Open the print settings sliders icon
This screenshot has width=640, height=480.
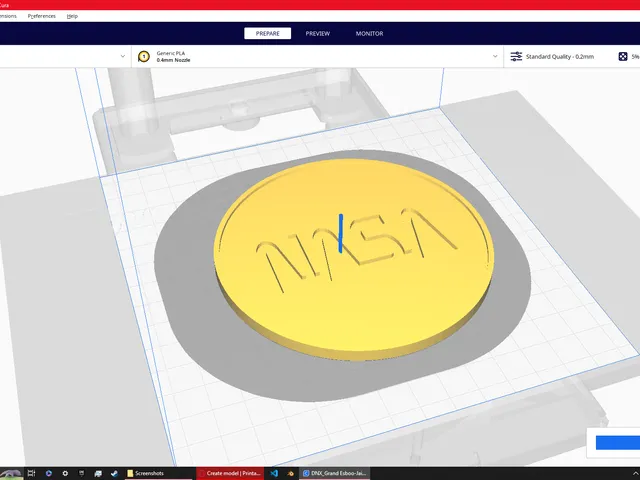point(516,56)
